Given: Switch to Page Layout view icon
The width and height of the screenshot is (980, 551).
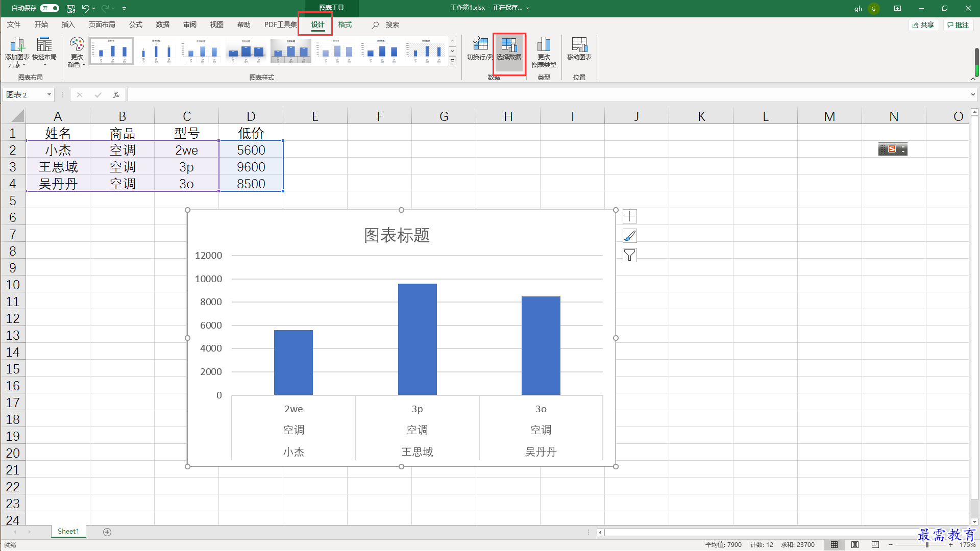Looking at the screenshot, I should click(855, 545).
